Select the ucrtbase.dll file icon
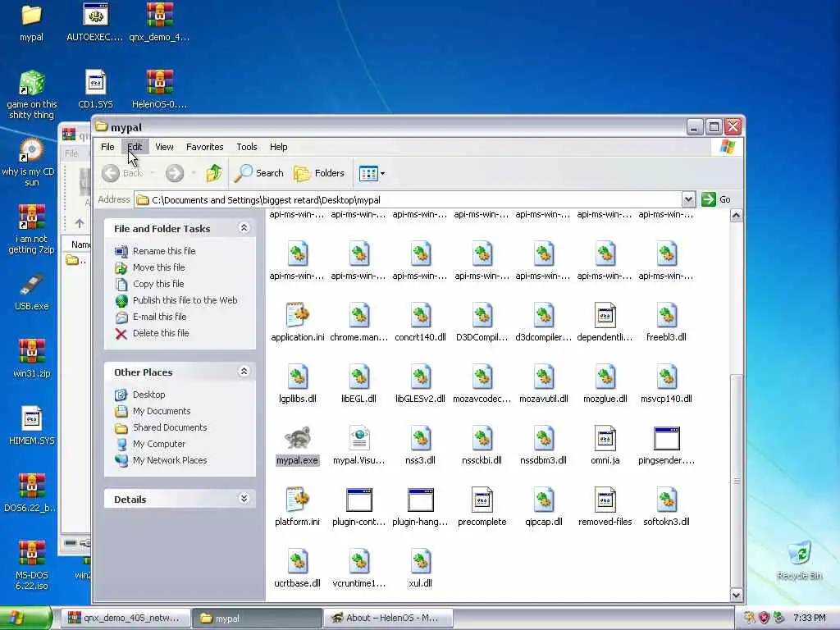 click(x=297, y=561)
